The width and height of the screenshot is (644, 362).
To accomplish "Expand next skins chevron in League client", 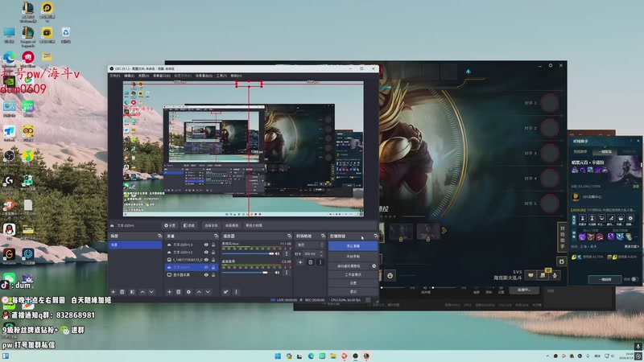I will 444,231.
